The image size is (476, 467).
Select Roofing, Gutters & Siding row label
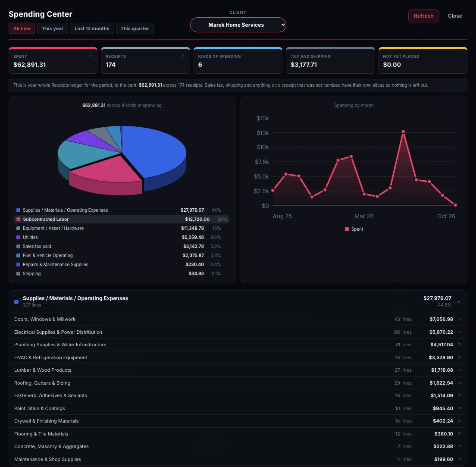[x=42, y=383]
